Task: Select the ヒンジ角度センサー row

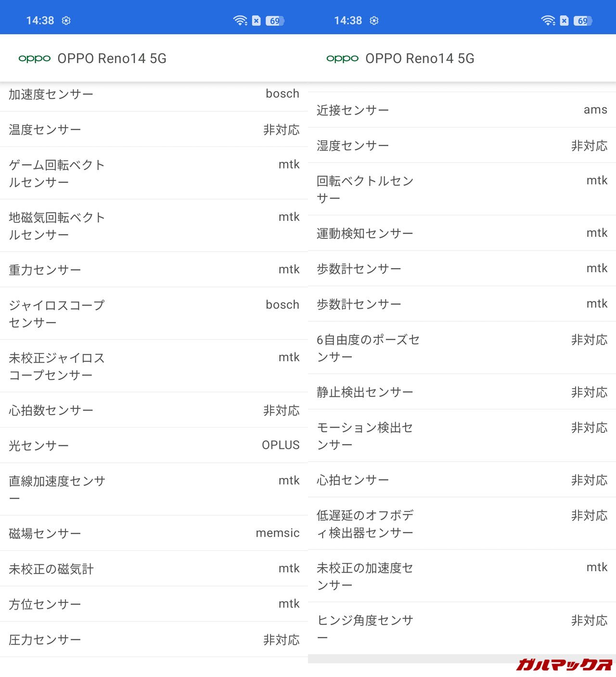Action: 462,628
